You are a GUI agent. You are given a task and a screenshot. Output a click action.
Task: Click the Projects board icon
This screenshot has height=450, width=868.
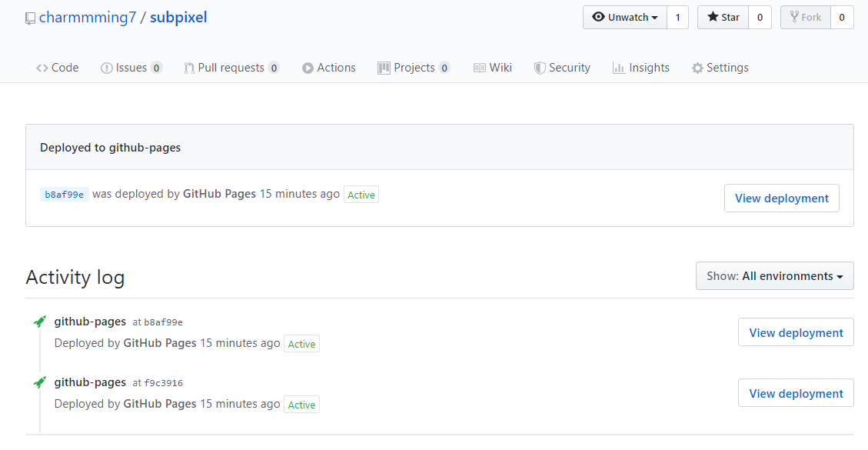pos(384,68)
